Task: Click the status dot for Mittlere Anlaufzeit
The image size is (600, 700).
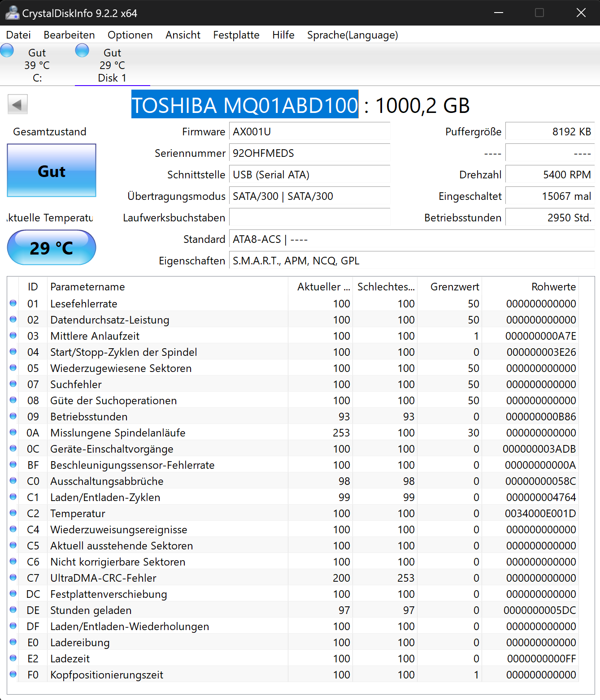Action: coord(13,336)
